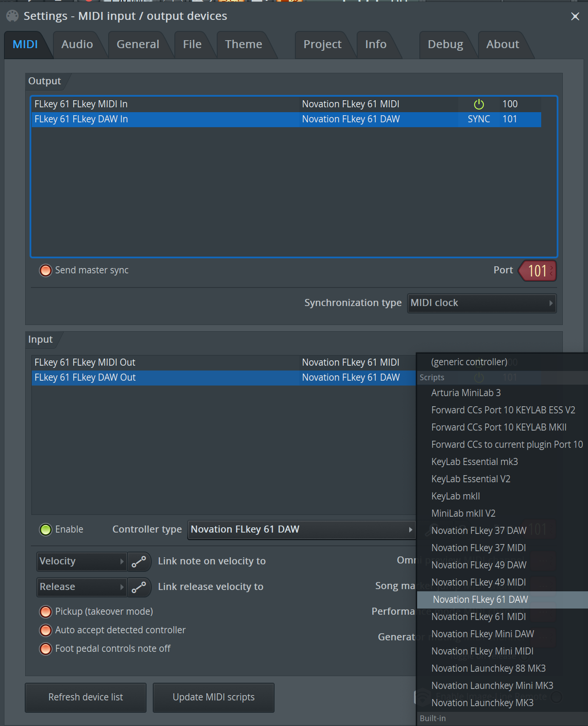Switch to the Debug tab
Screen dimensions: 588x726
point(445,45)
